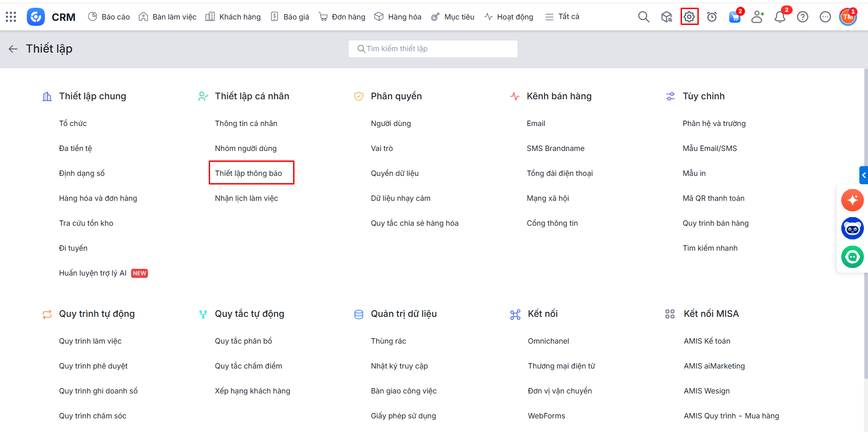
Task: Open Thiết lập thông báo link
Action: coord(249,173)
